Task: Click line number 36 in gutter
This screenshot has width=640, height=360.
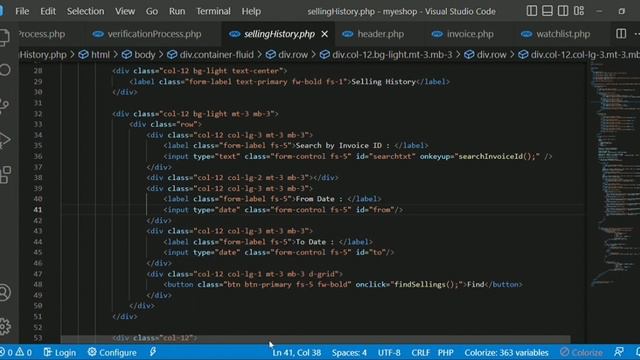Action: (38, 156)
